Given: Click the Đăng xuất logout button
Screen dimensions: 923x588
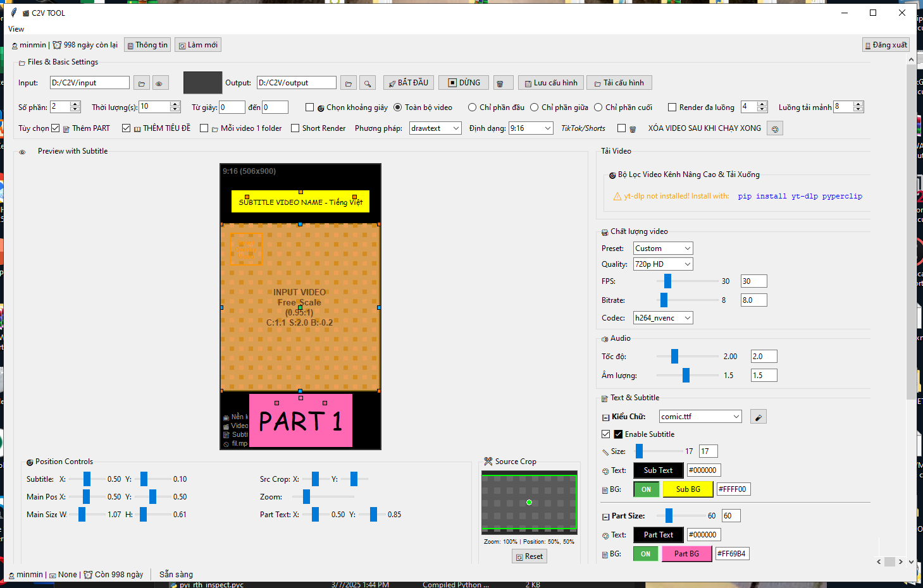Looking at the screenshot, I should [886, 45].
